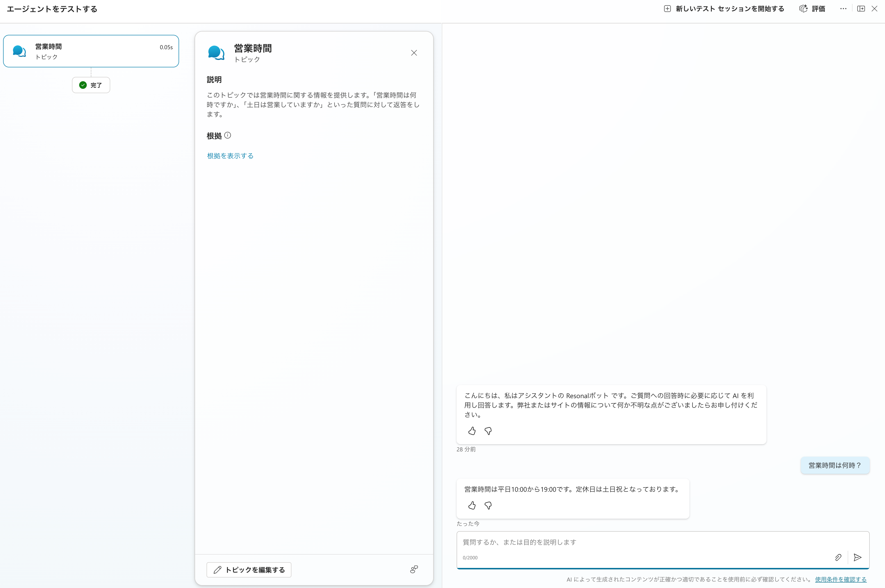885x588 pixels.
Task: Click thumbs up on the greeting message
Action: 472,431
